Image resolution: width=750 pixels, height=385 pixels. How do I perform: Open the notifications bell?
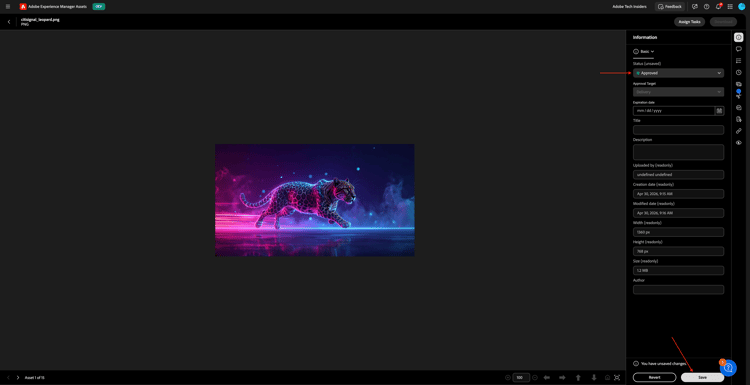718,7
